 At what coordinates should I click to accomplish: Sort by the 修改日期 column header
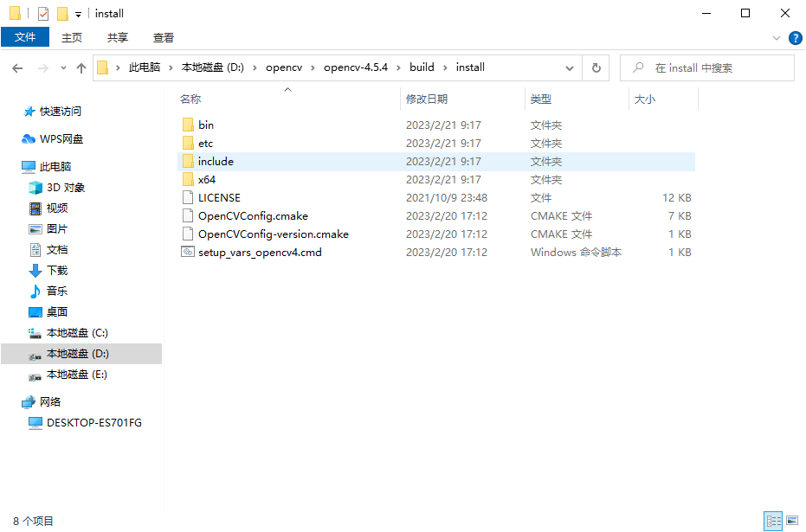coord(427,99)
